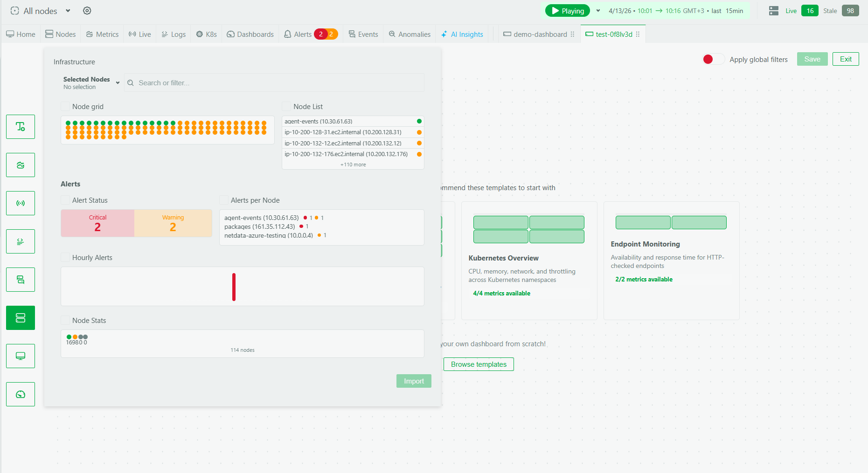
Task: Click the red Hourly Alerts bar
Action: 234,287
